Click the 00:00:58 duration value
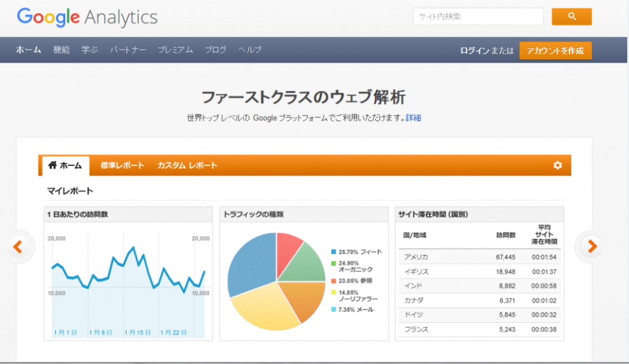Viewport: 629px width, 364px height. [544, 286]
